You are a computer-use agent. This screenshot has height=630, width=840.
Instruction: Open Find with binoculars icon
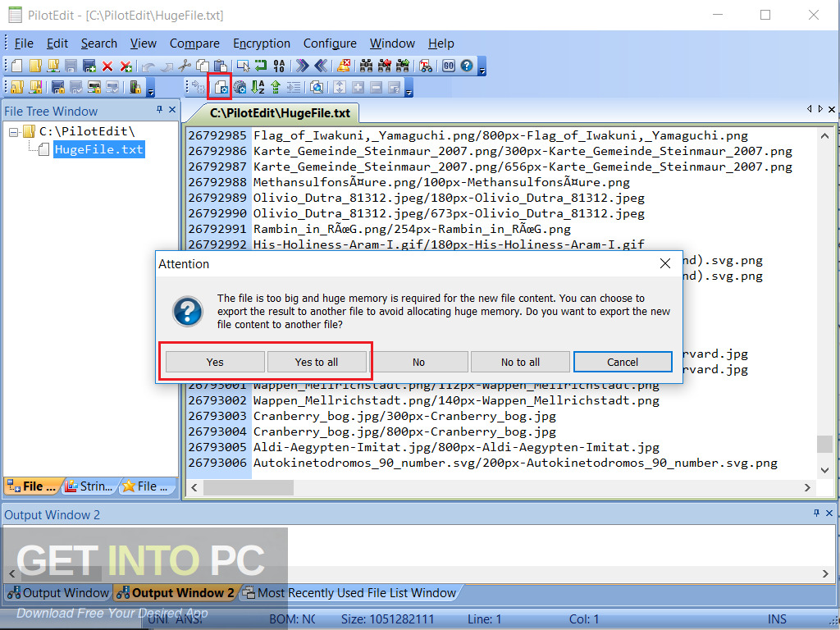coord(367,66)
